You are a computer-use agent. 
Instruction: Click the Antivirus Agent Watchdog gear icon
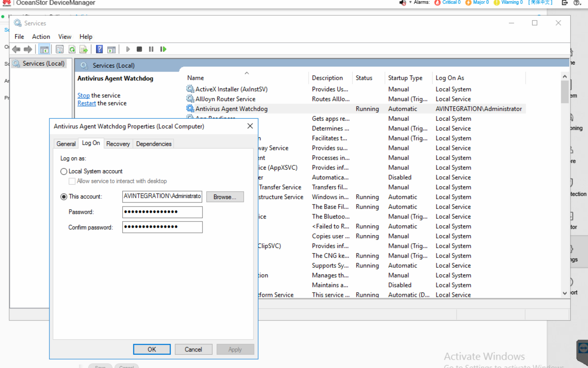(190, 109)
